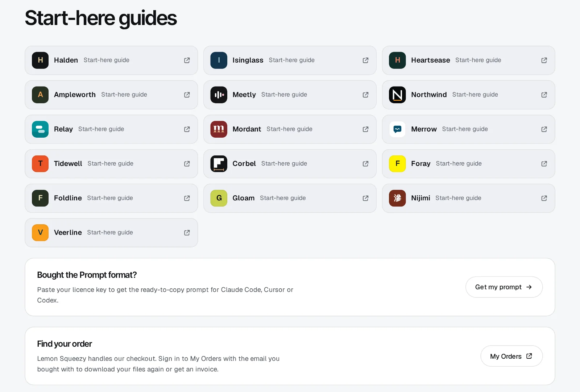Viewport: 580px width, 392px height.
Task: Click the Heartsease dark green logo icon
Action: tap(397, 60)
